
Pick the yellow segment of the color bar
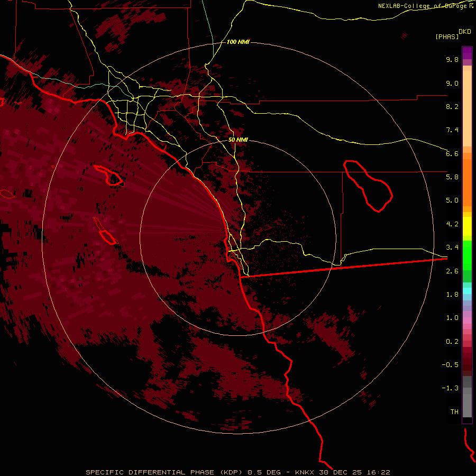click(467, 226)
